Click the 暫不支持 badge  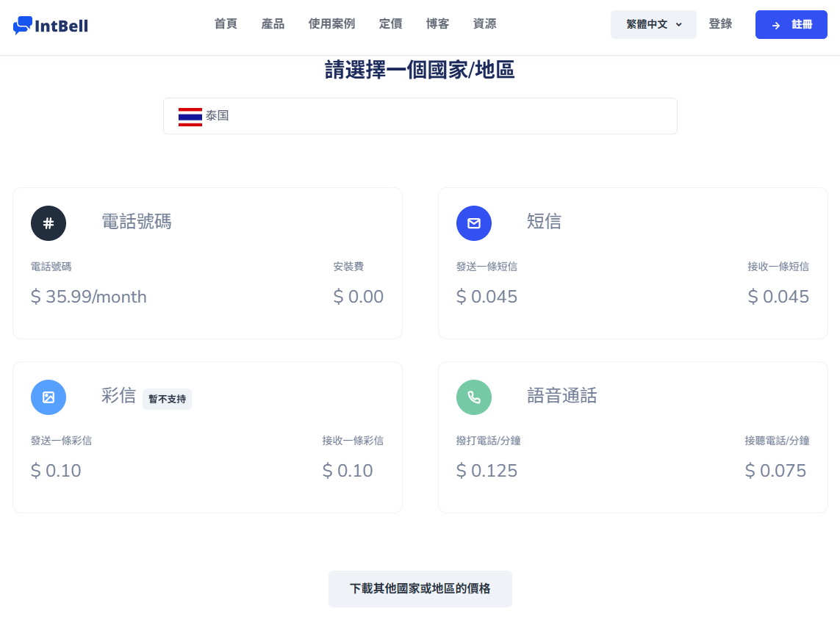[167, 399]
